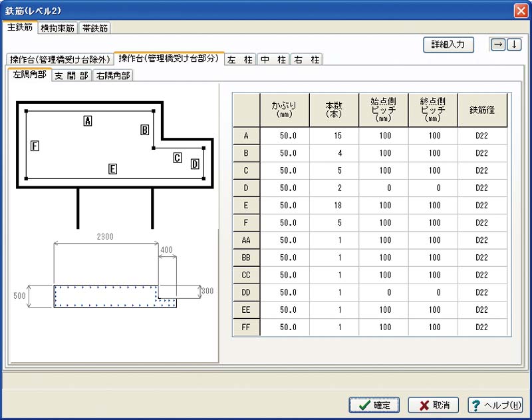Switch to the 主鉄筋 tab
The width and height of the screenshot is (532, 420).
click(x=20, y=27)
